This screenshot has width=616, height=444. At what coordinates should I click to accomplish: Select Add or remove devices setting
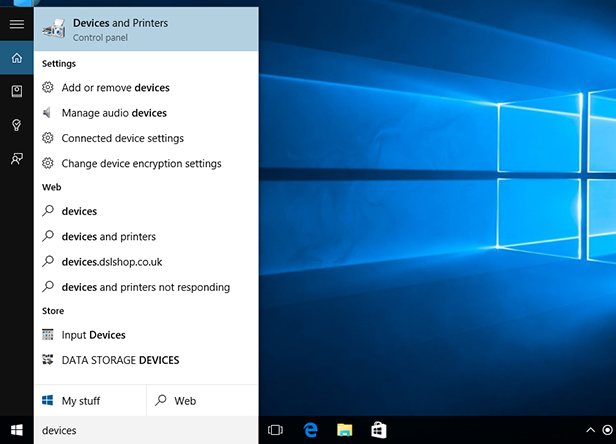click(x=115, y=88)
